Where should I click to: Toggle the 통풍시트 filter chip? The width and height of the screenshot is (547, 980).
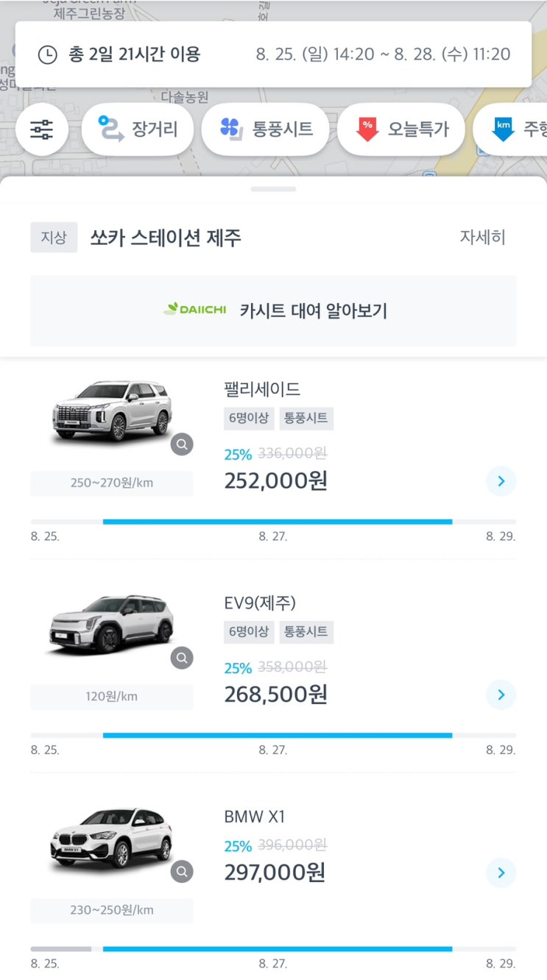tap(265, 129)
